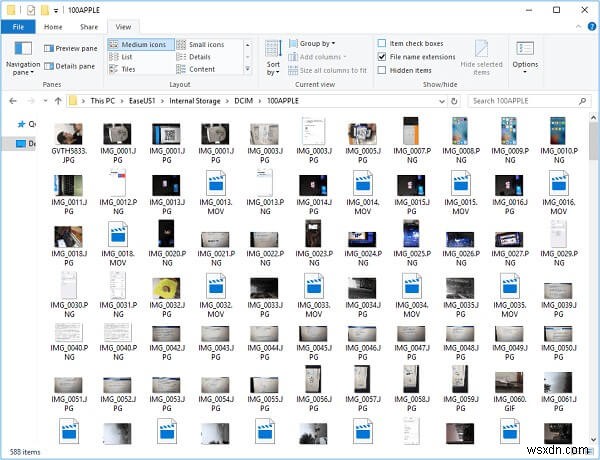
Task: Select the IMG_0033.MOV video file
Action: [314, 295]
